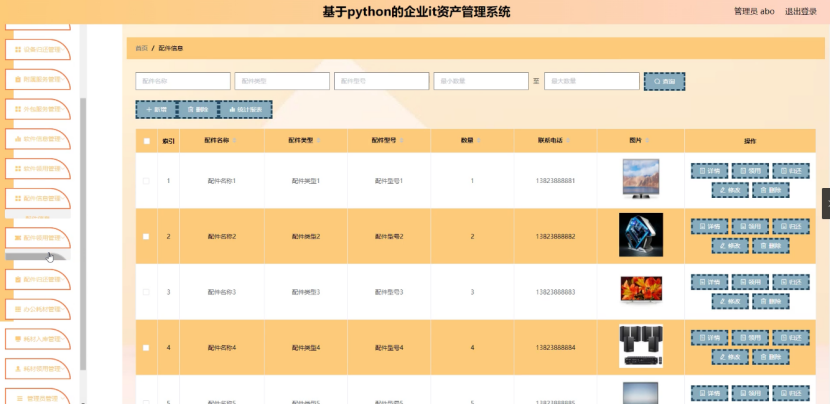Viewport: 830px width, 404px height.
Task: Open the 配件领用管理 menu item
Action: [x=38, y=238]
